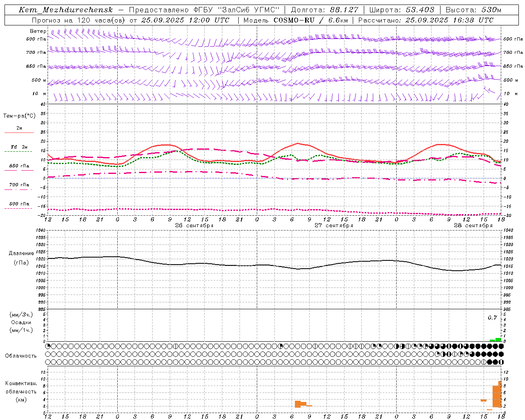The height and width of the screenshot is (420, 525).
Task: Click the "Рассчитано: 25.09.2025 16:38 UTC" timestamp
Action: tap(426, 20)
